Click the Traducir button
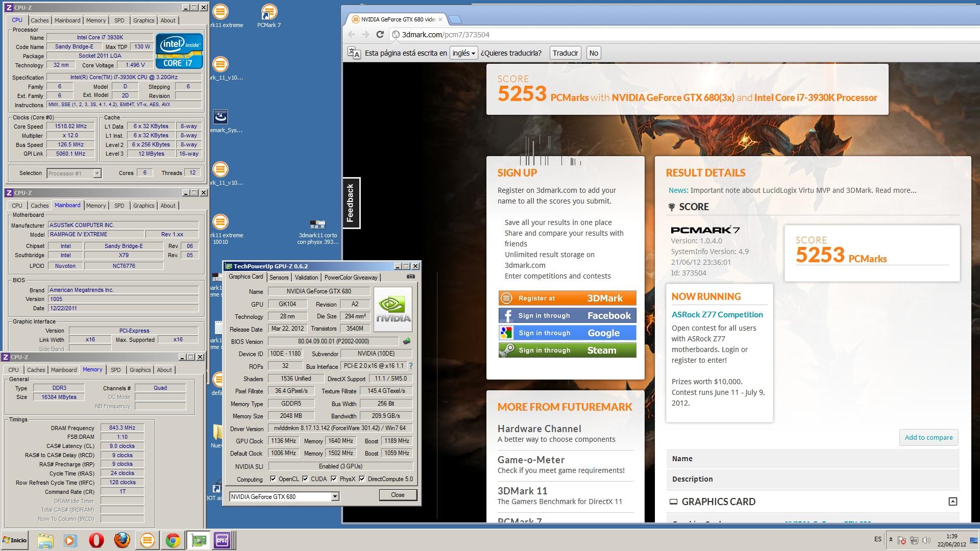Screen dimensions: 980x551 pos(565,53)
